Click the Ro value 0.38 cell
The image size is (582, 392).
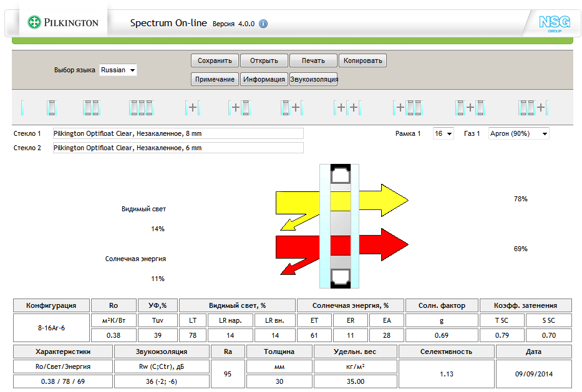point(113,335)
